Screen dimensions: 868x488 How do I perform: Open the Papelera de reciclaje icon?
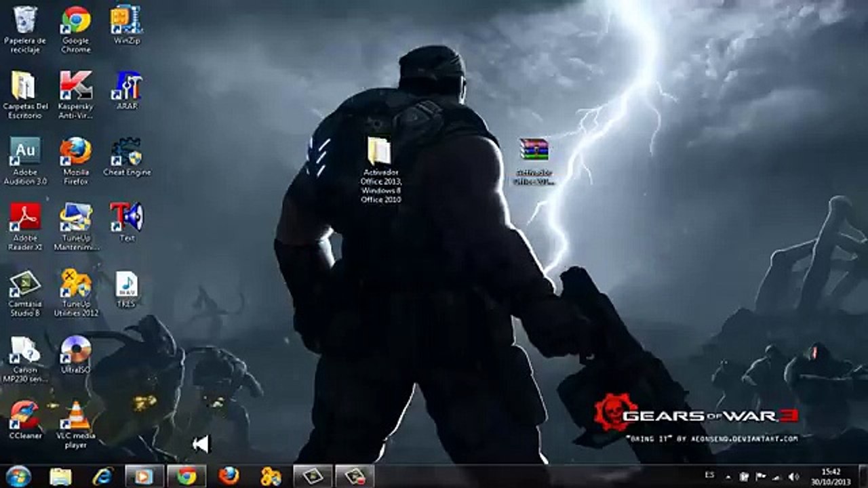(x=25, y=30)
